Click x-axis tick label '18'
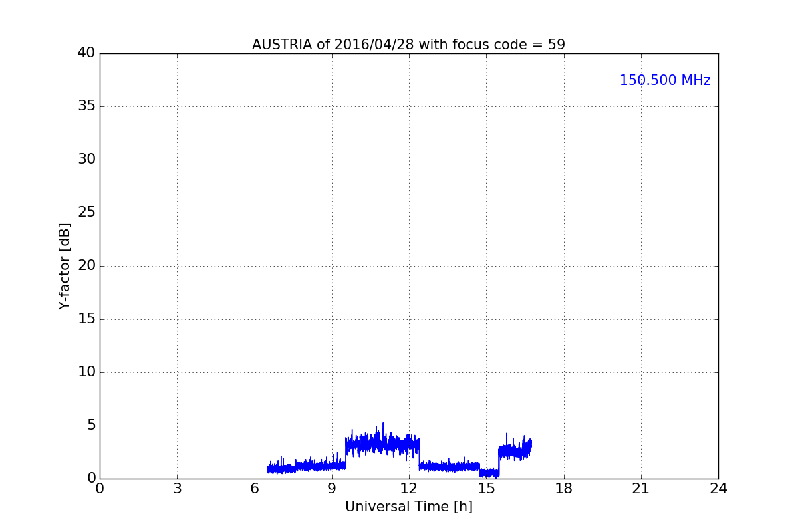The width and height of the screenshot is (798, 532). [564, 489]
